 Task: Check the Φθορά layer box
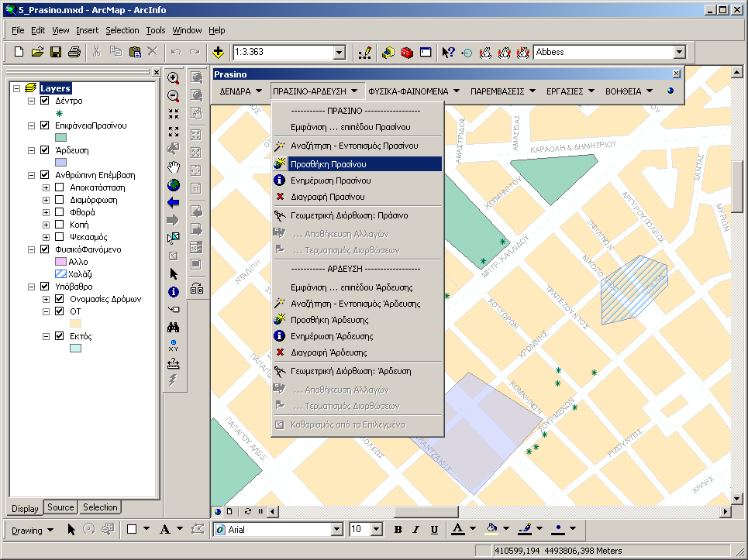click(x=60, y=212)
